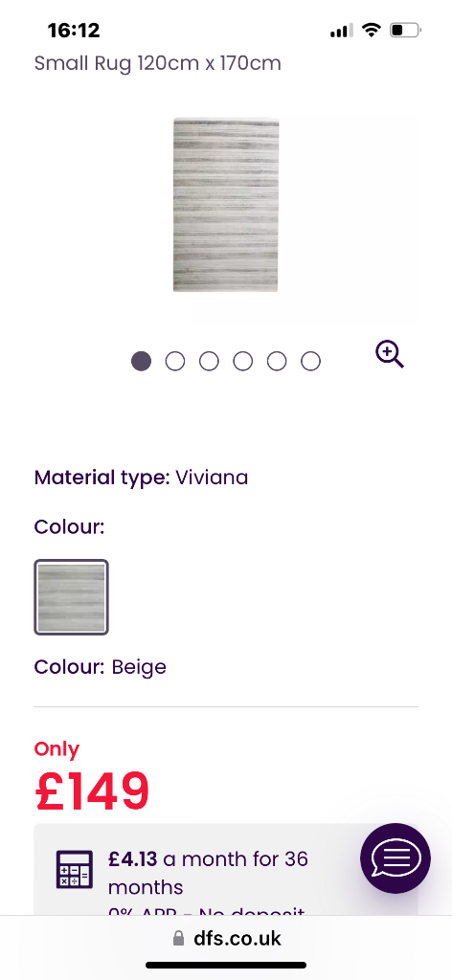Viewport: 452px width, 980px height.
Task: Tap the zoom magnifier icon
Action: 390,354
